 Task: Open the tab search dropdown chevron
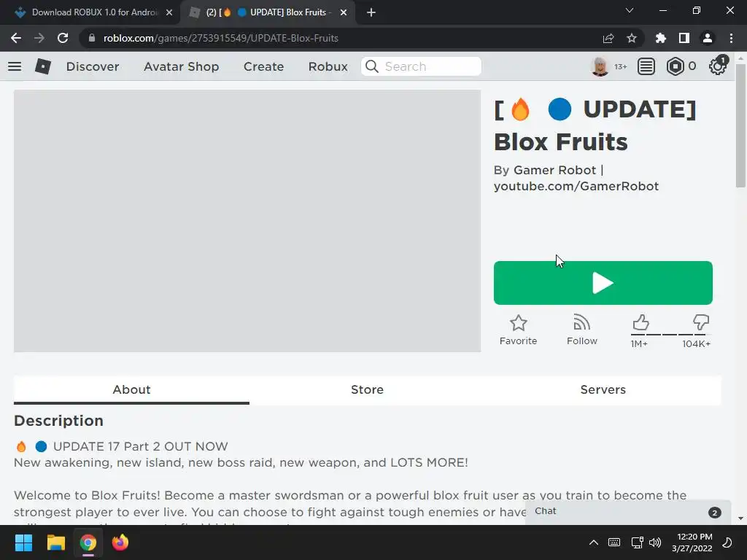coord(630,10)
